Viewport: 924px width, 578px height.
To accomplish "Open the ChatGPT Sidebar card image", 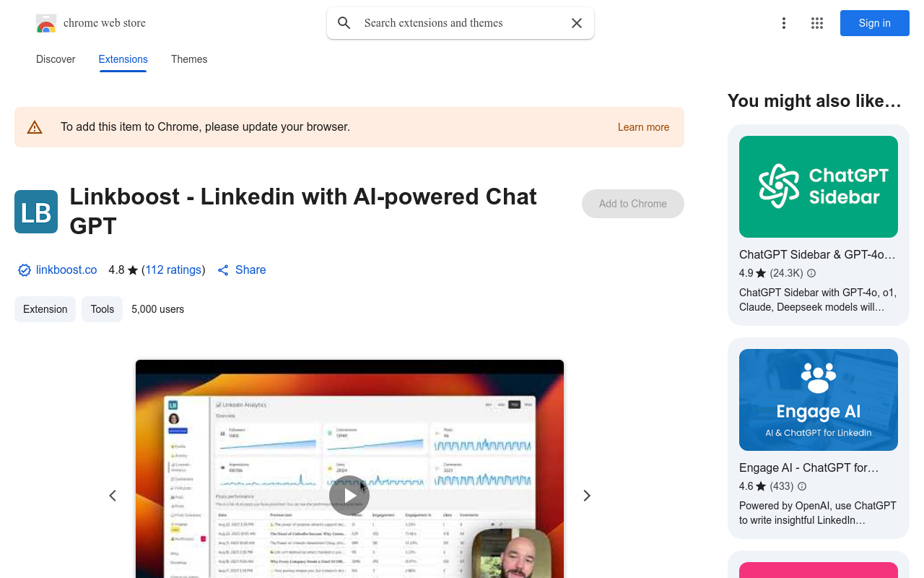I will pos(819,187).
